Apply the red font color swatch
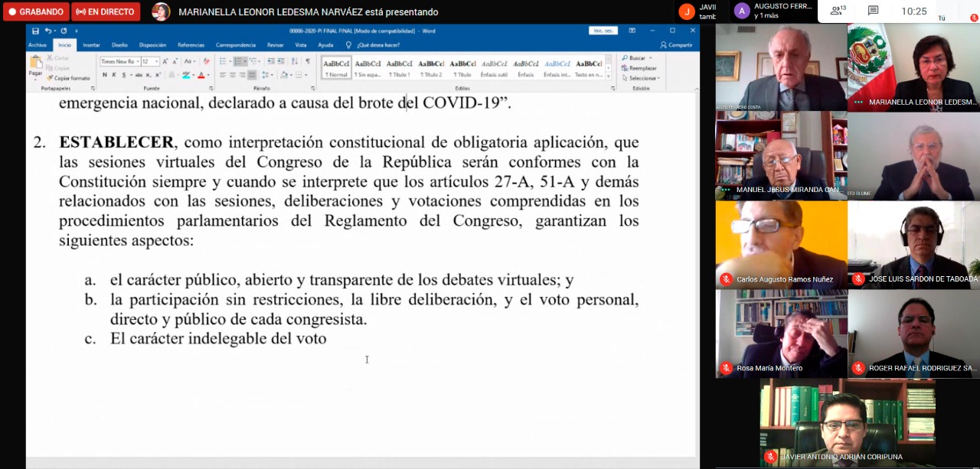The image size is (980, 469). 201,75
